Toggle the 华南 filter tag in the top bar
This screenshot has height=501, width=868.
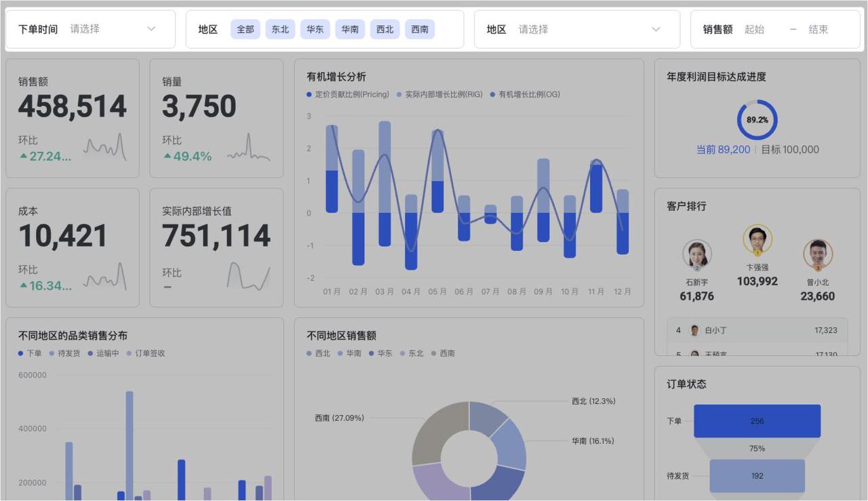point(350,29)
